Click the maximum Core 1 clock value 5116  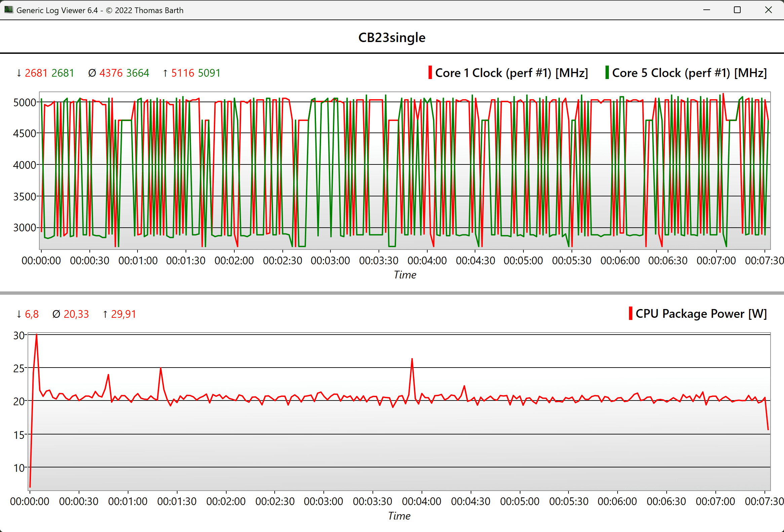183,73
